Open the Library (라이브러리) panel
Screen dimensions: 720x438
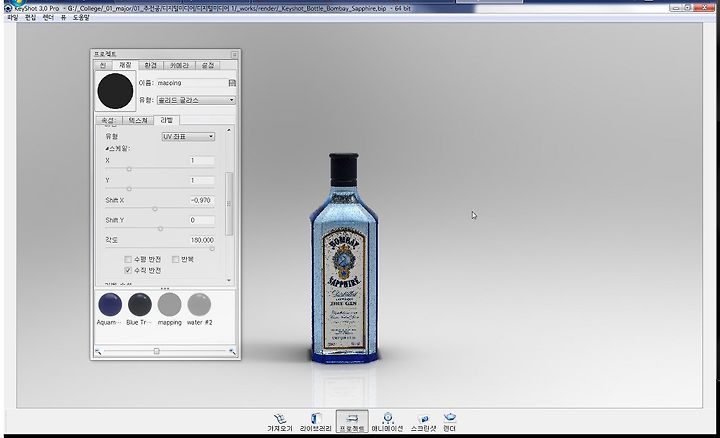coord(315,422)
